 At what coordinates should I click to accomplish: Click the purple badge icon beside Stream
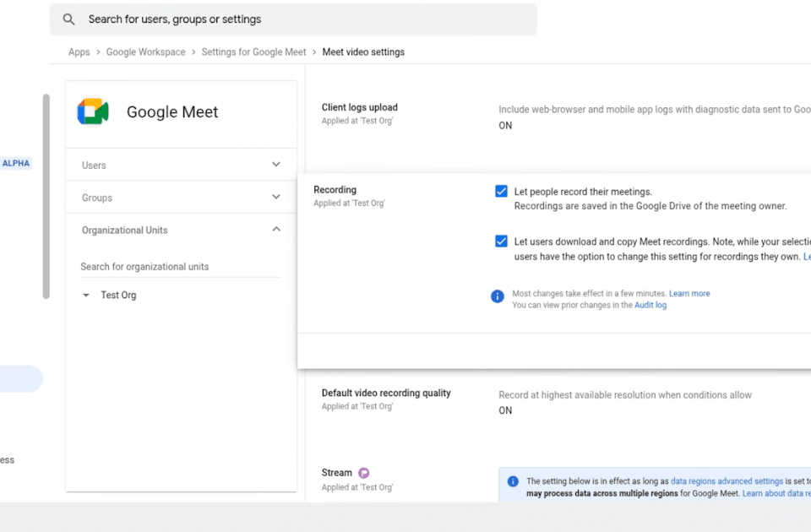363,473
